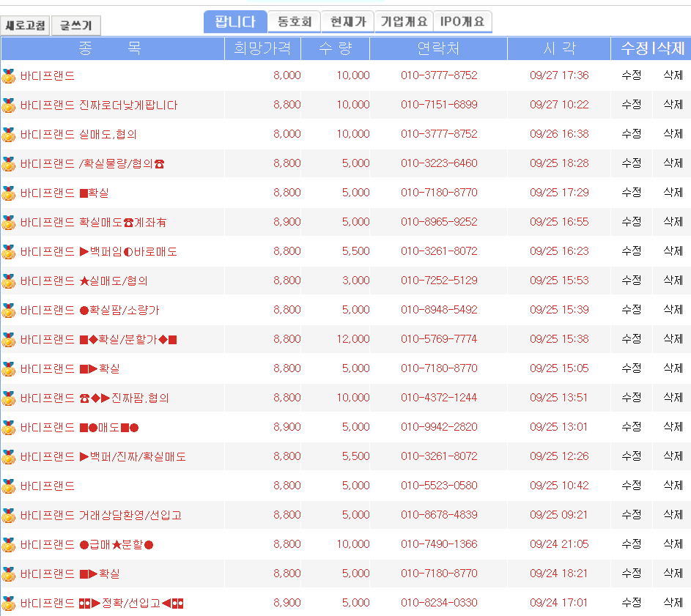Click the 연락처 column header
691x616 pixels.
pyautogui.click(x=438, y=48)
